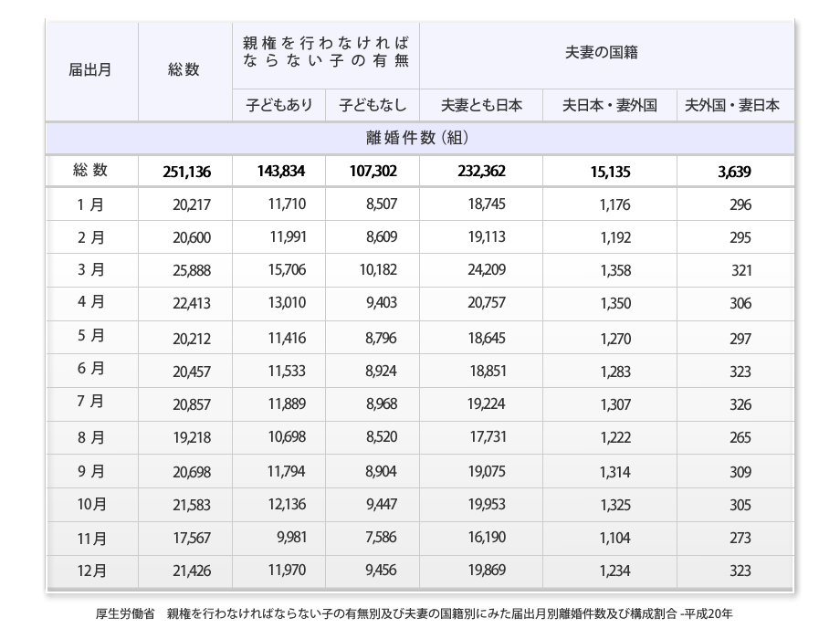Select the 総数 column header cell

(x=184, y=70)
